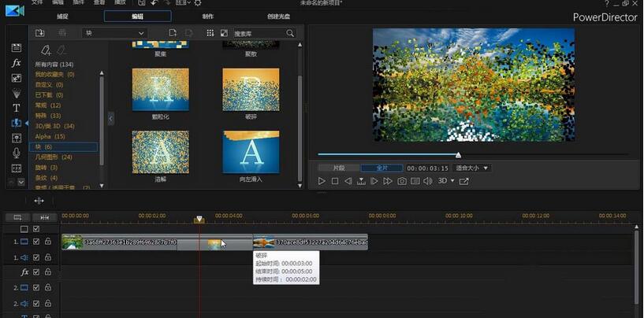Open the Voice-Over Recording Room microphone icon
The width and height of the screenshot is (644, 318).
coord(16,153)
